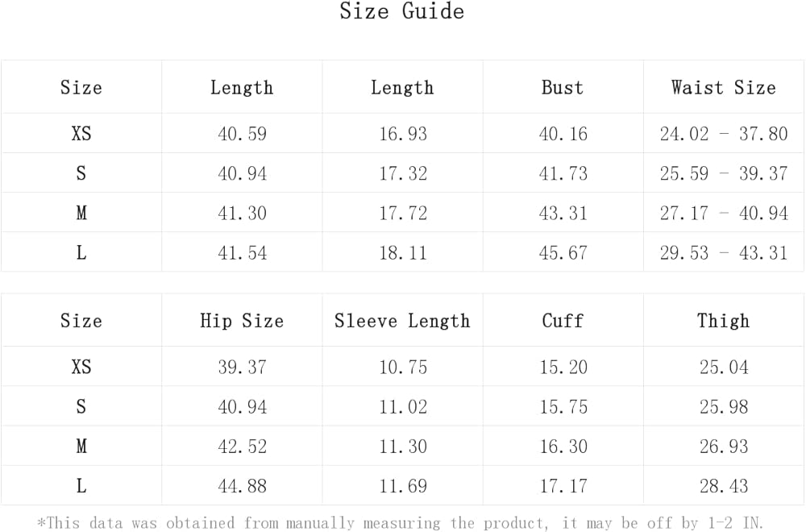Select the cell showing 17.32
This screenshot has height=532, width=806.
coord(402,173)
